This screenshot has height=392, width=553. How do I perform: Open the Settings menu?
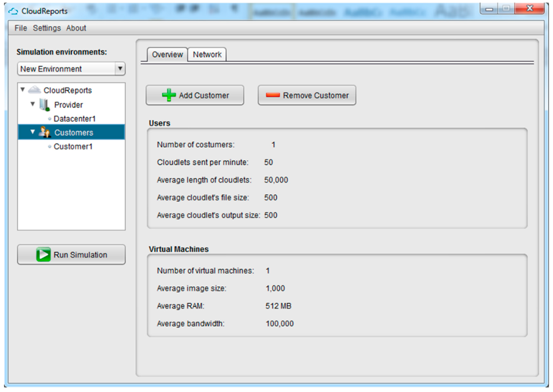pyautogui.click(x=47, y=28)
